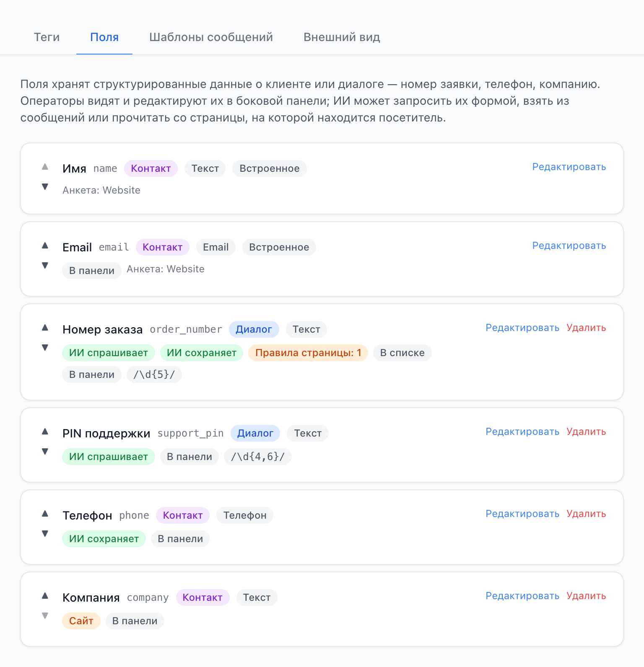Move the Email field down
This screenshot has width=644, height=667.
[x=45, y=265]
